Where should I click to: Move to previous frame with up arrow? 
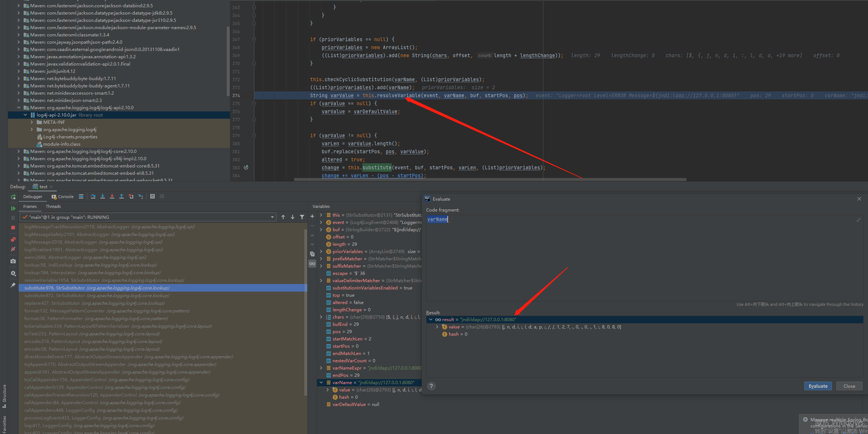click(283, 217)
